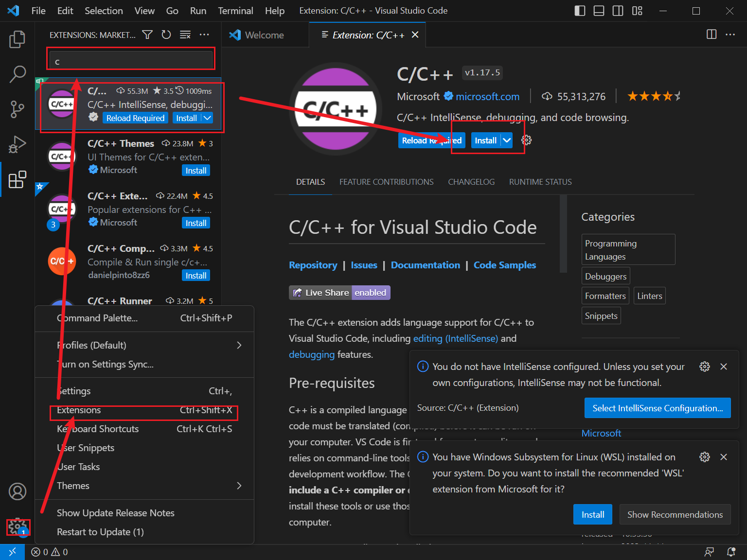Screen dimensions: 747x560
Task: Open the Accounts icon in activity bar
Action: (x=18, y=491)
